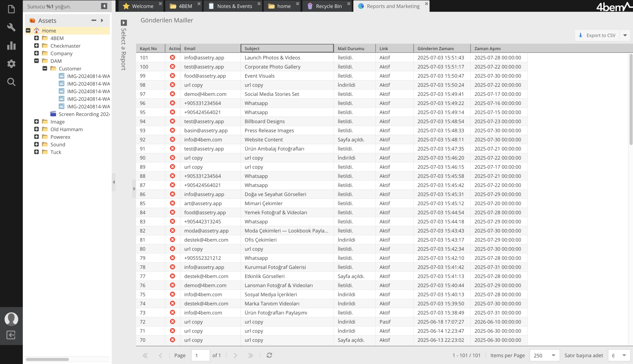The image size is (633, 364).
Task: Click the table vertical scrollbar
Action: (x=631, y=99)
